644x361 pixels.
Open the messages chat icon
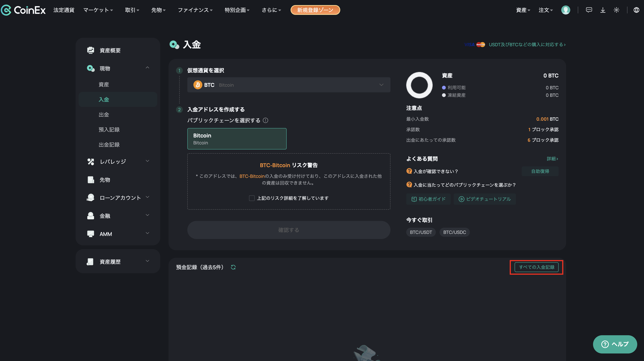click(x=589, y=10)
